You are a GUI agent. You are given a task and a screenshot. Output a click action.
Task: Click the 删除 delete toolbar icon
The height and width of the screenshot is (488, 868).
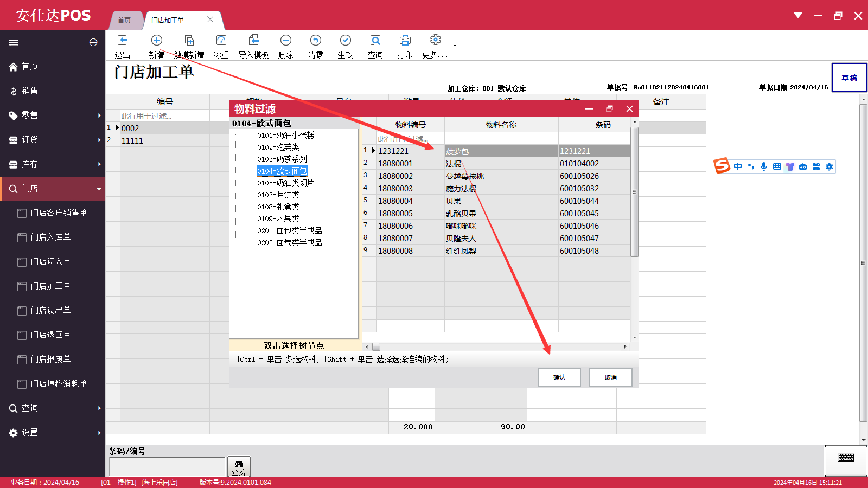pyautogui.click(x=286, y=40)
